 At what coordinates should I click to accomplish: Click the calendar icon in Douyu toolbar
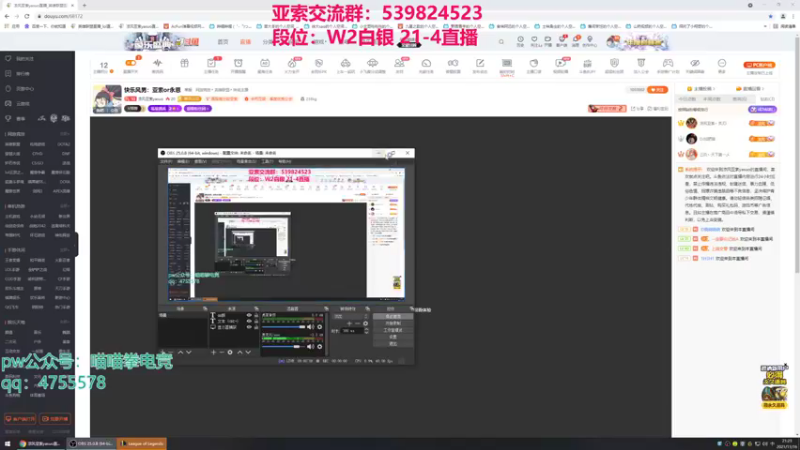point(265,63)
